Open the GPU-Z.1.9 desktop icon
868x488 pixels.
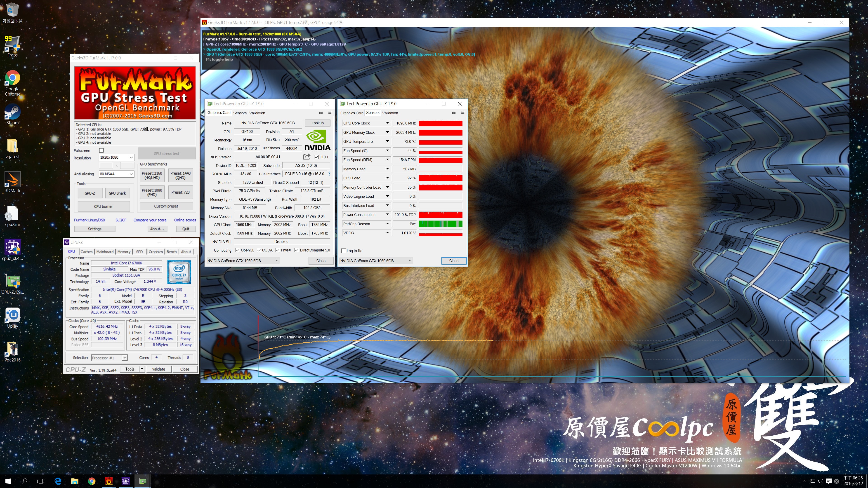12,284
